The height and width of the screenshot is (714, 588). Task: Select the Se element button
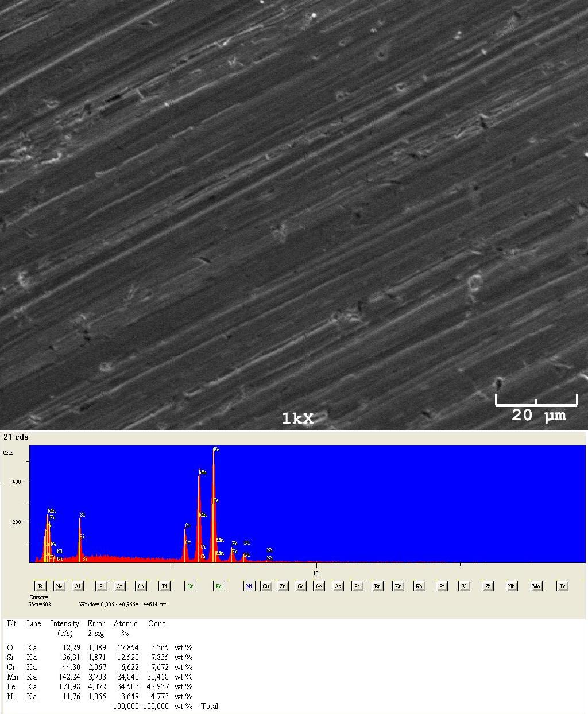coord(357,586)
